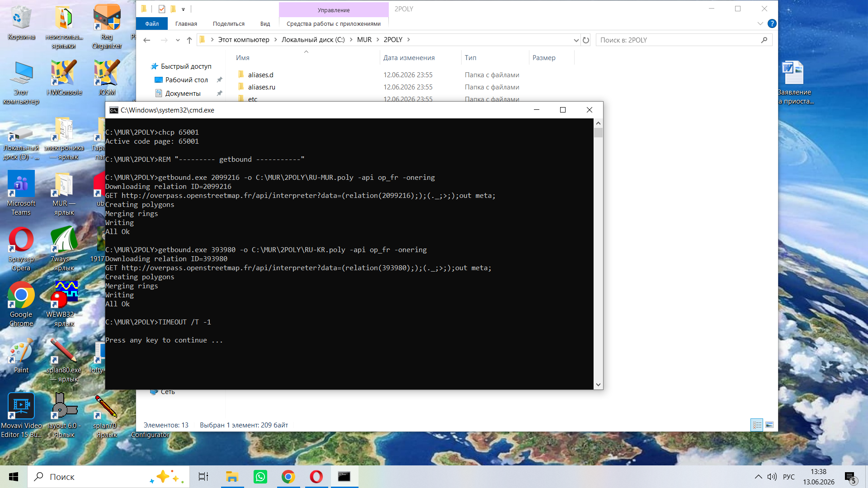This screenshot has width=868, height=488.
Task: Select Документы in quick access
Action: pyautogui.click(x=183, y=94)
